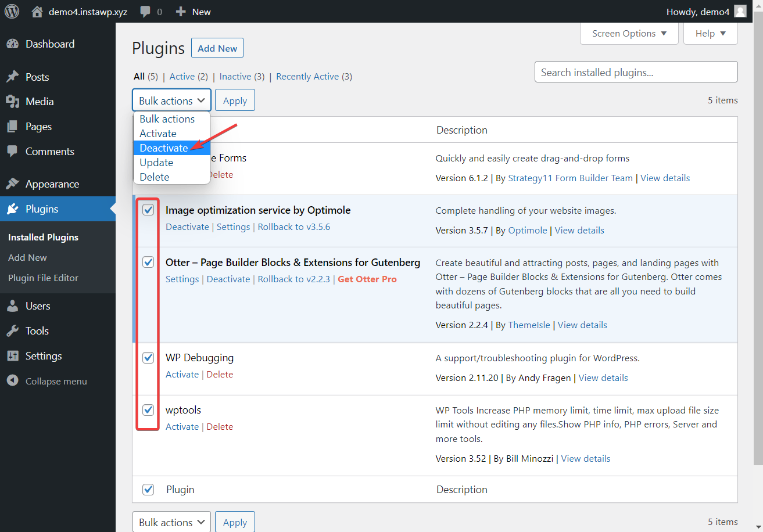The width and height of the screenshot is (763, 532).
Task: Click the Appearance paintbrush icon
Action: [x=13, y=184]
